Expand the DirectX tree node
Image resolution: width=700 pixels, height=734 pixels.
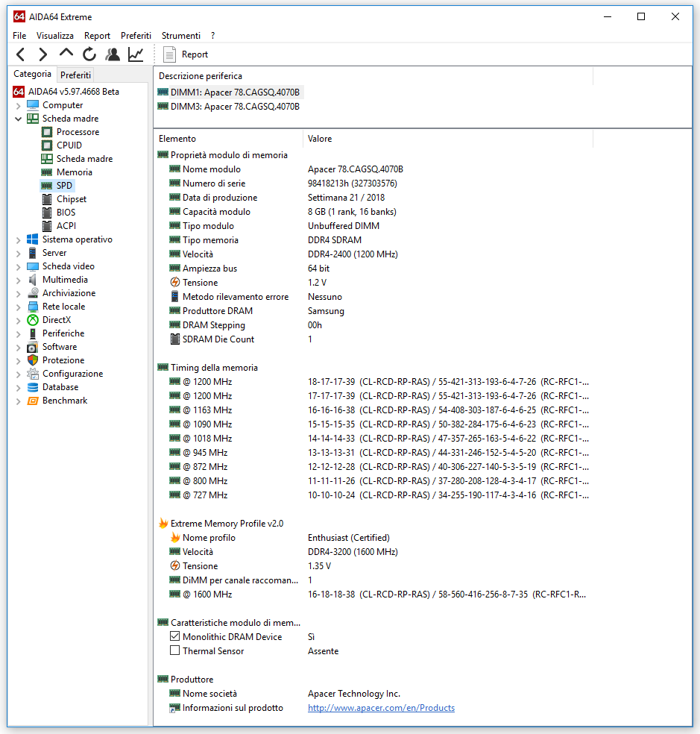[18, 320]
